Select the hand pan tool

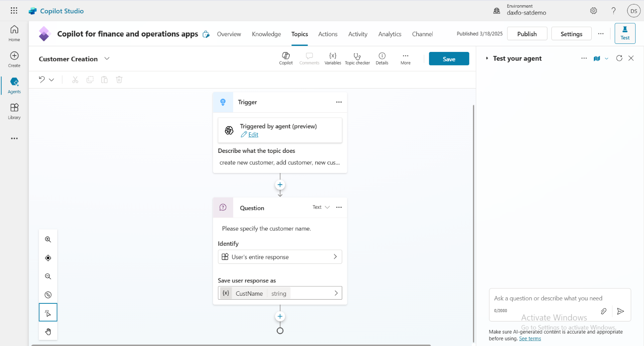pos(48,332)
